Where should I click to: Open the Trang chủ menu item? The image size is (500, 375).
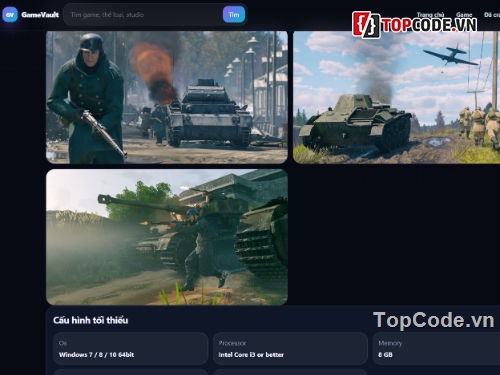tap(430, 15)
